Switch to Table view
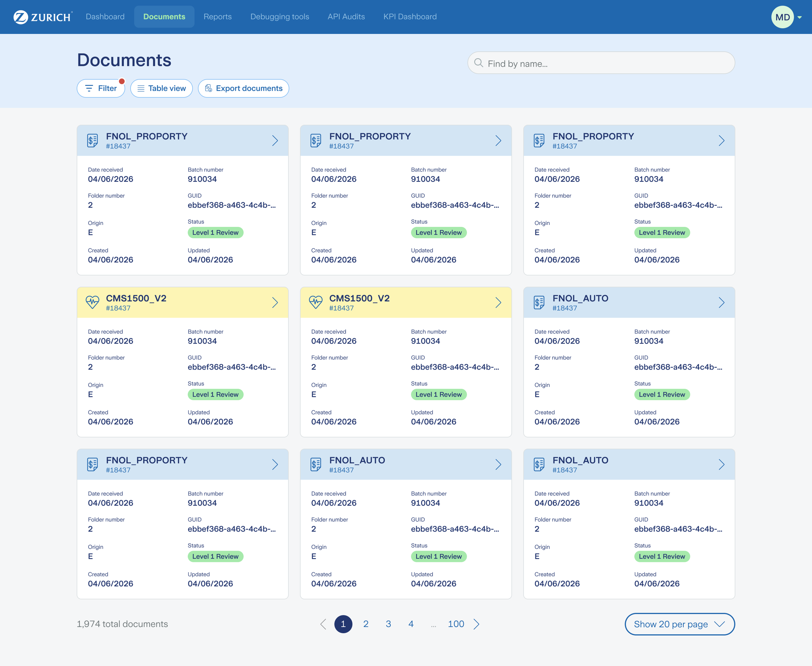The width and height of the screenshot is (812, 666). [x=161, y=88]
